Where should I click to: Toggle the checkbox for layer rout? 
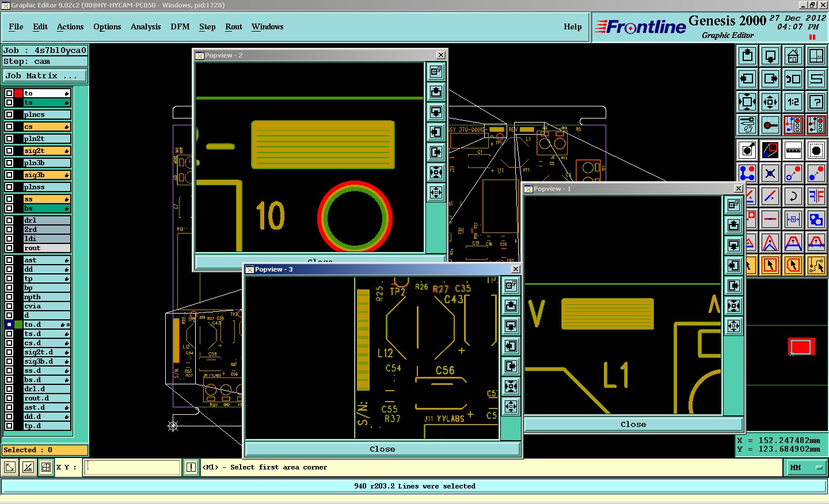click(9, 248)
